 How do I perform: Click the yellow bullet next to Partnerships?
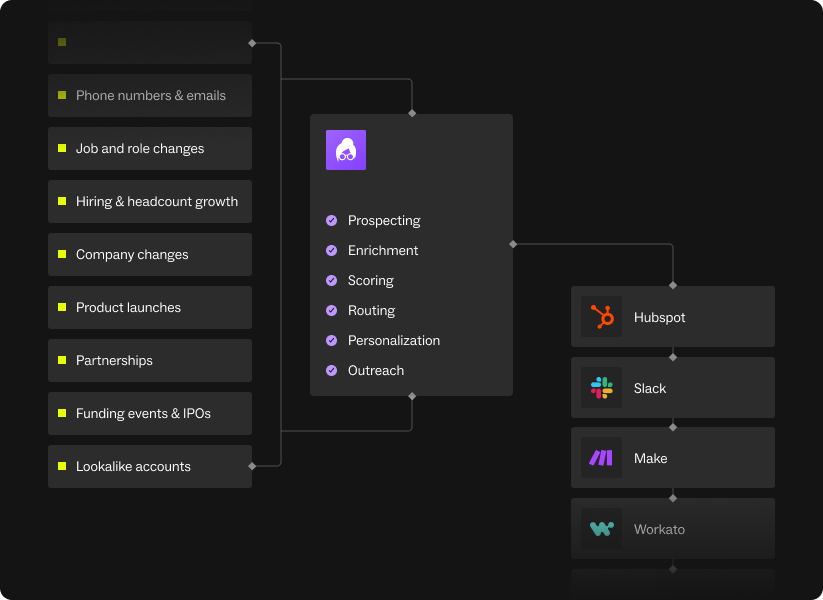62,360
